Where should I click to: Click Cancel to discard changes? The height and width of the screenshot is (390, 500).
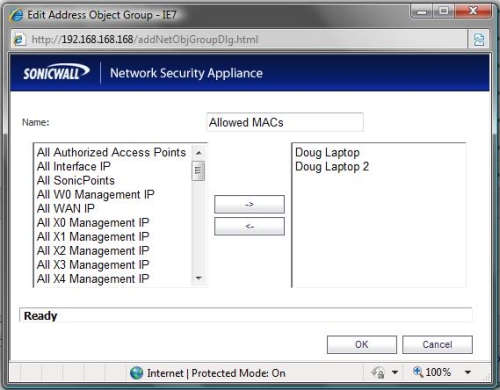pos(437,344)
